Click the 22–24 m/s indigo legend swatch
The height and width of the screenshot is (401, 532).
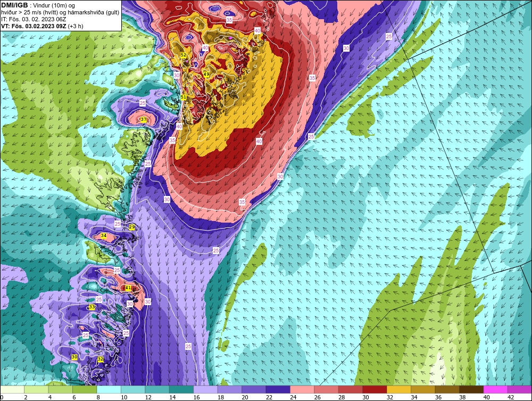[x=278, y=389]
